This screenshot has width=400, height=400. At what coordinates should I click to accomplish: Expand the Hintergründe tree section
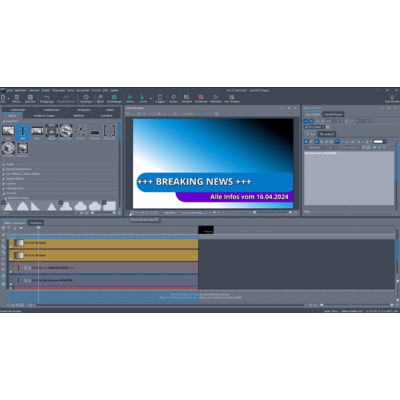tap(14, 188)
